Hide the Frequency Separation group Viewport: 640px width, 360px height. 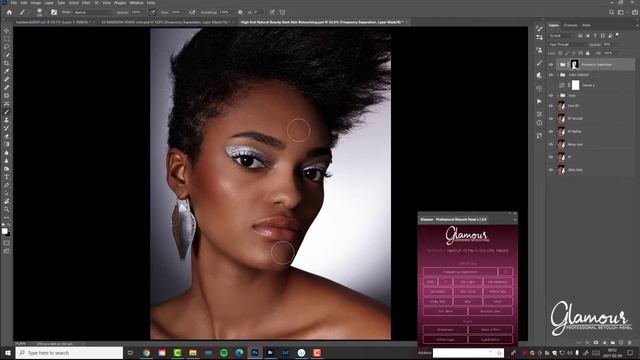click(x=551, y=64)
